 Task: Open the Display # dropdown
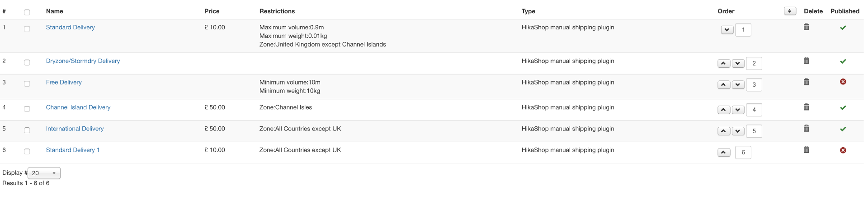(x=44, y=173)
